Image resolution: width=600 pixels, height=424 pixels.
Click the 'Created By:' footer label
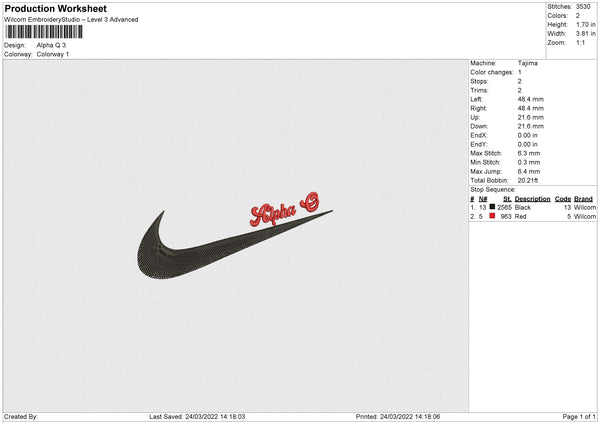tap(21, 417)
